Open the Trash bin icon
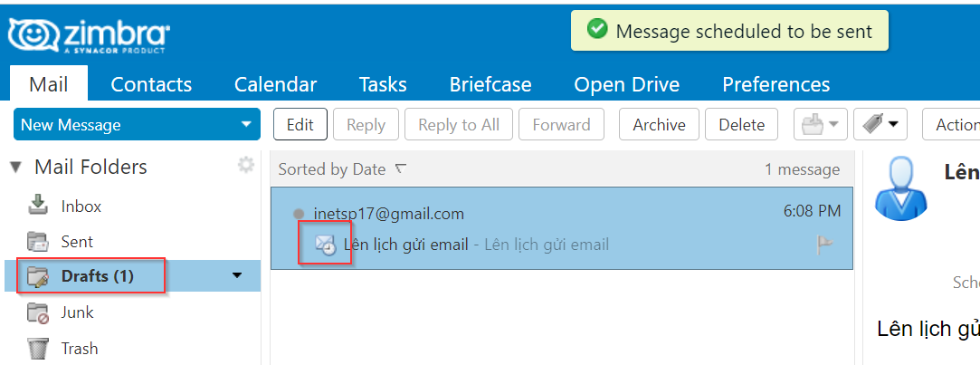Viewport: 980px width, 365px height. [x=38, y=348]
